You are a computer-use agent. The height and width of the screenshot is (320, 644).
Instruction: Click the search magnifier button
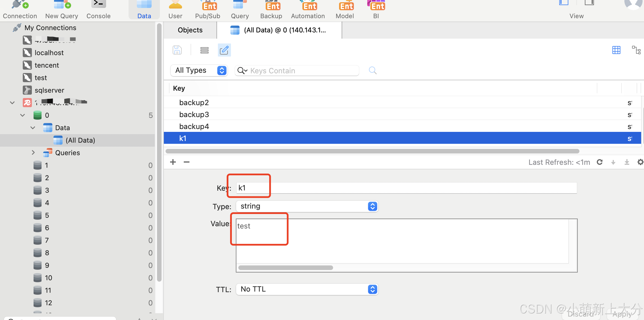pos(373,70)
